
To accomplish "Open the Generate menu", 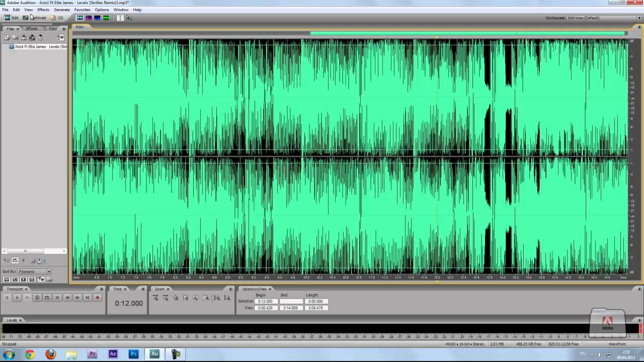I will coord(62,10).
